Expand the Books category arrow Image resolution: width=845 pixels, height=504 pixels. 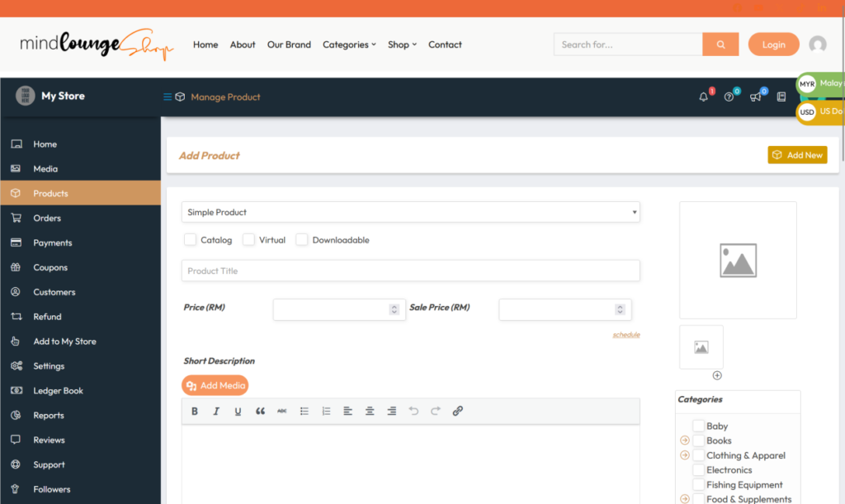[x=684, y=440]
